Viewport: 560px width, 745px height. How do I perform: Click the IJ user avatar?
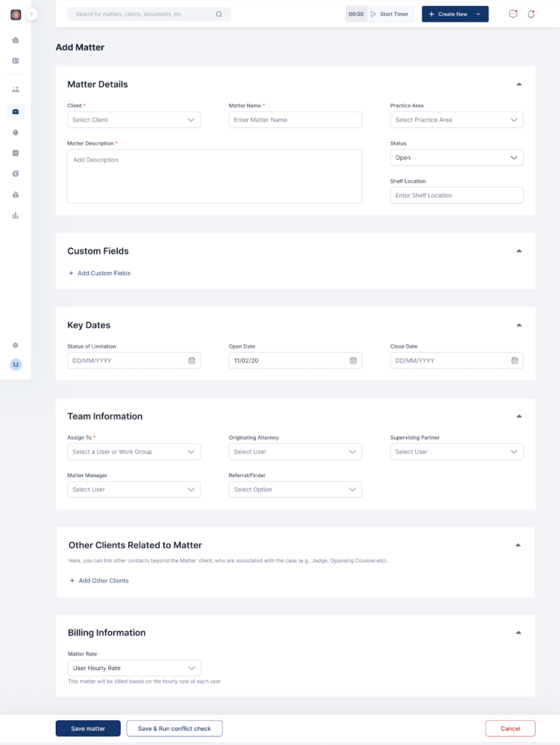point(15,364)
